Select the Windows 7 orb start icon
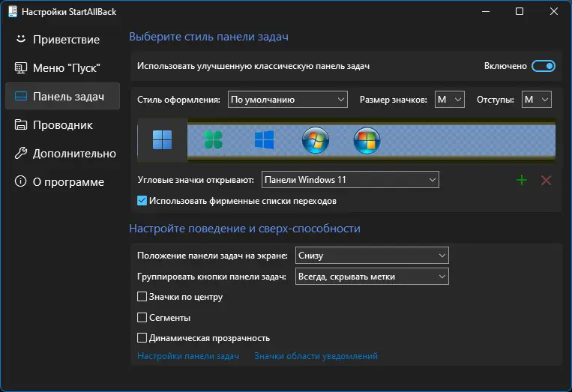The height and width of the screenshot is (392, 572). click(316, 140)
